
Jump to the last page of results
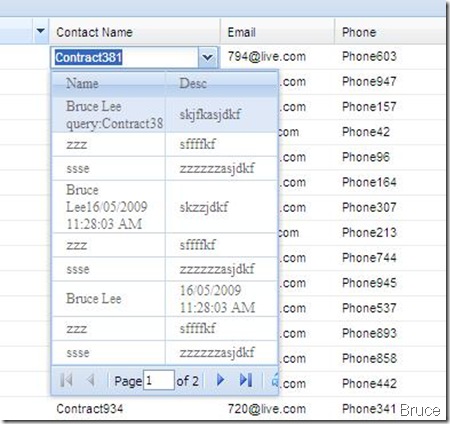pyautogui.click(x=246, y=380)
